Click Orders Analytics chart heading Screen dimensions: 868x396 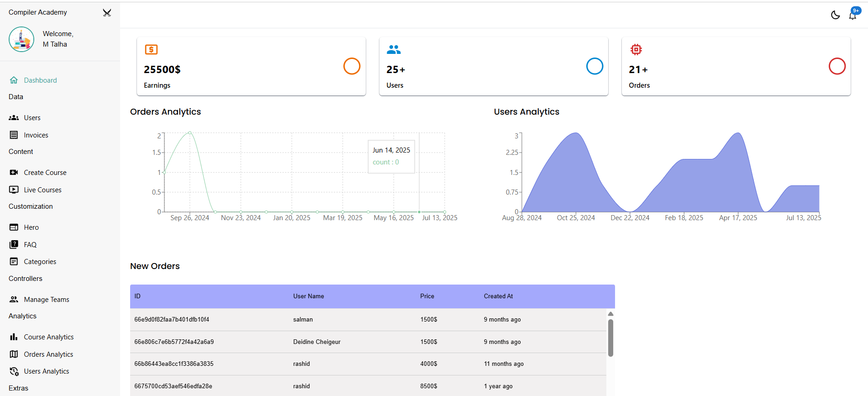pyautogui.click(x=165, y=112)
